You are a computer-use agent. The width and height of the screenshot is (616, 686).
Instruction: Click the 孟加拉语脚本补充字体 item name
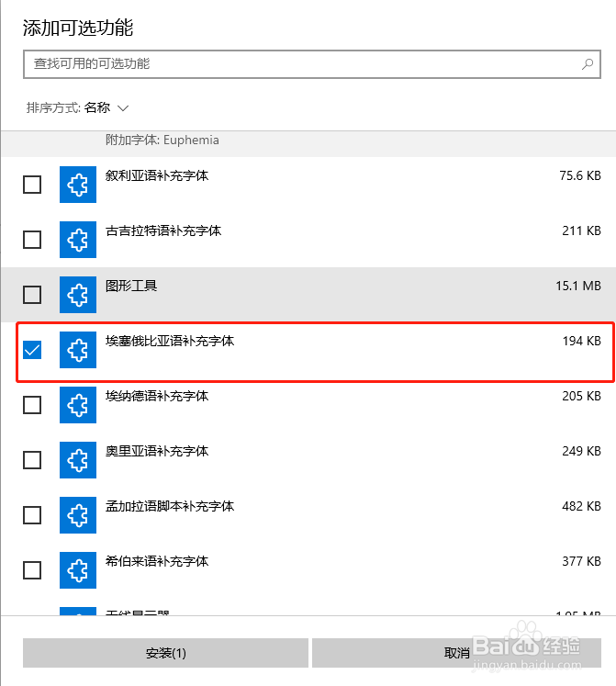170,507
